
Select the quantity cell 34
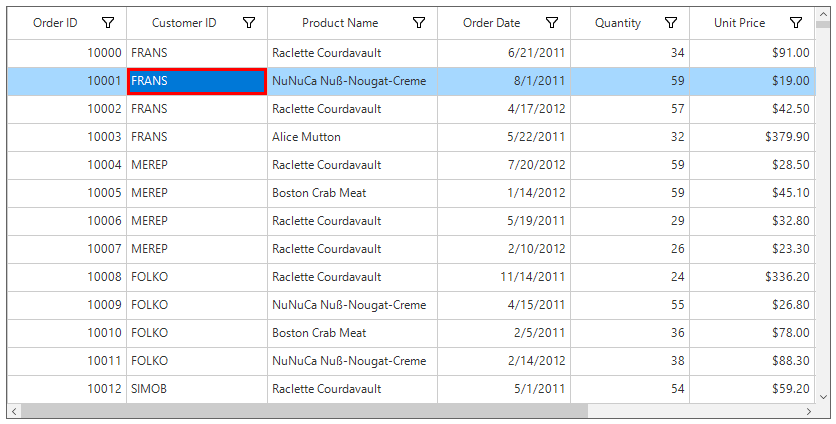(x=630, y=53)
